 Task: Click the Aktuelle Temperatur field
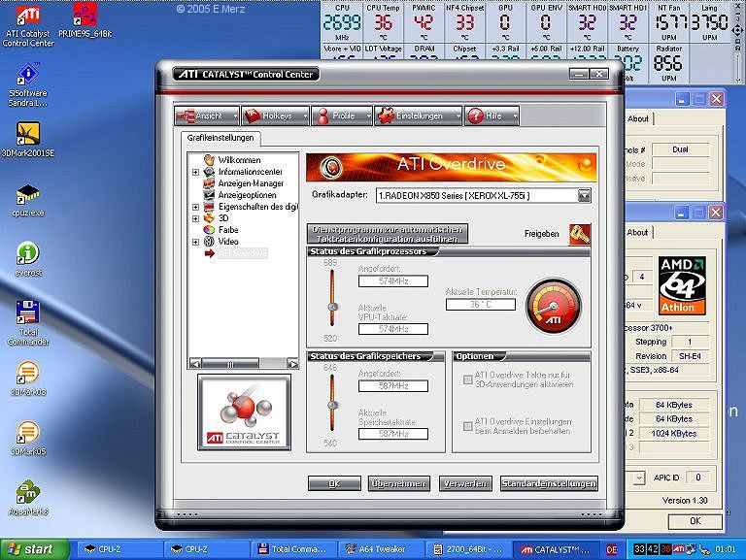pos(481,304)
